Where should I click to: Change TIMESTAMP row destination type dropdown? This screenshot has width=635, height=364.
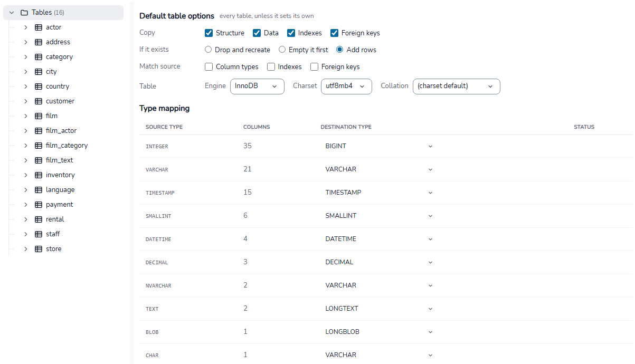pyautogui.click(x=379, y=193)
